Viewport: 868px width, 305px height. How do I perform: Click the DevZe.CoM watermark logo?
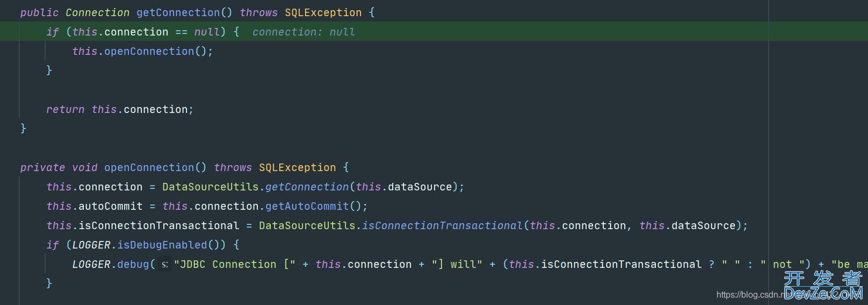click(x=822, y=286)
